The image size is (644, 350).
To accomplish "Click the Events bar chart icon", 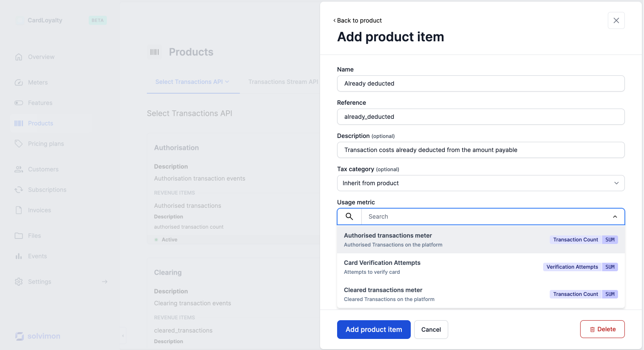I will (x=19, y=256).
